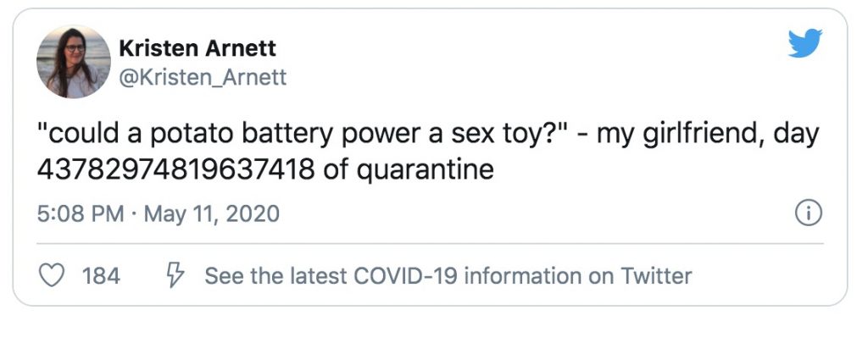Screen dimensions: 868x343
Task: Click the Kristen Arnett display name
Action: (x=198, y=47)
